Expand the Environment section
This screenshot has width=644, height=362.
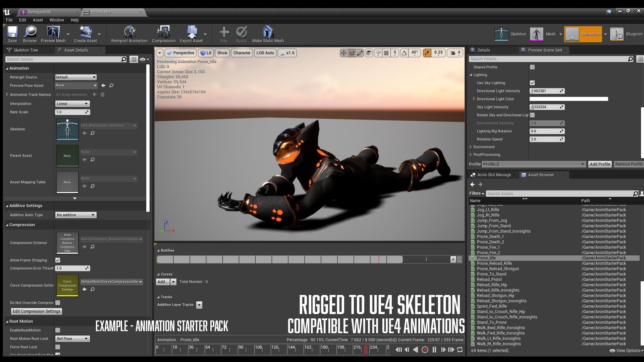click(x=471, y=147)
